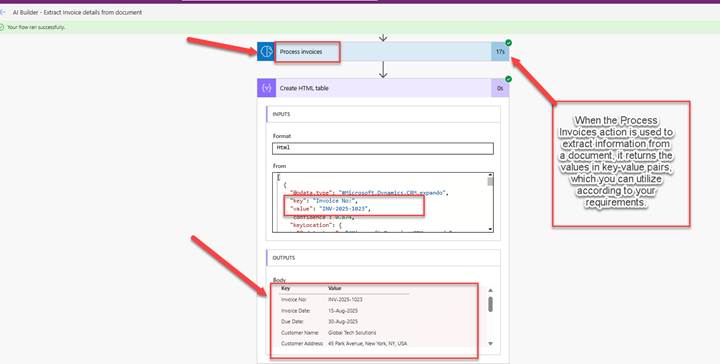The width and height of the screenshot is (720, 364).
Task: Click the success check icon in the green banner
Action: [x=2, y=27]
